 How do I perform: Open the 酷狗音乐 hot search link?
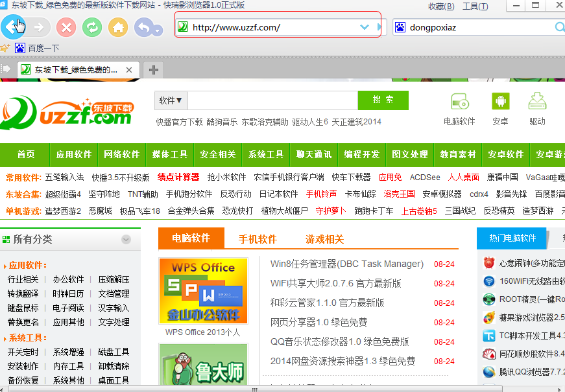pos(222,122)
